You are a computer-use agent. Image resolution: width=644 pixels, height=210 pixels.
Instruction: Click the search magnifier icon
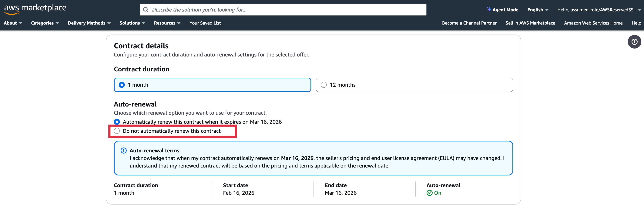(x=146, y=10)
